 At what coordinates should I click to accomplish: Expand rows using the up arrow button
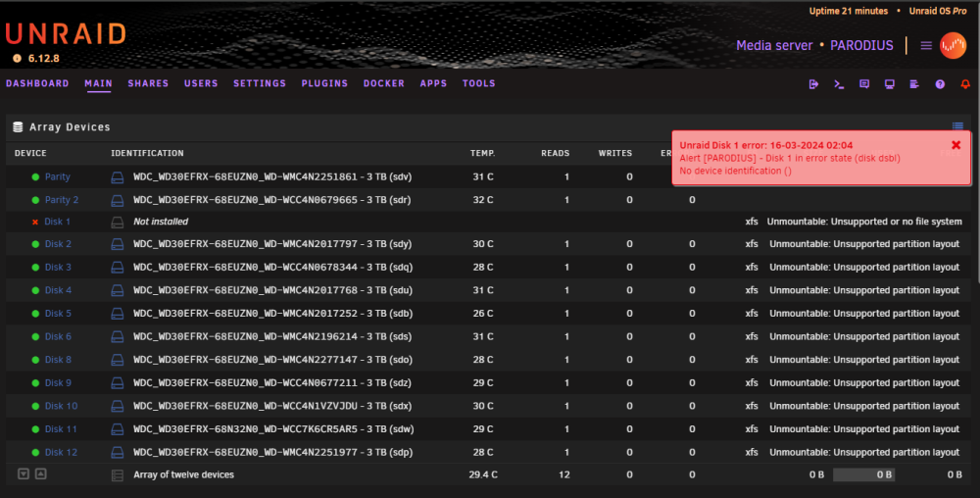click(x=40, y=474)
